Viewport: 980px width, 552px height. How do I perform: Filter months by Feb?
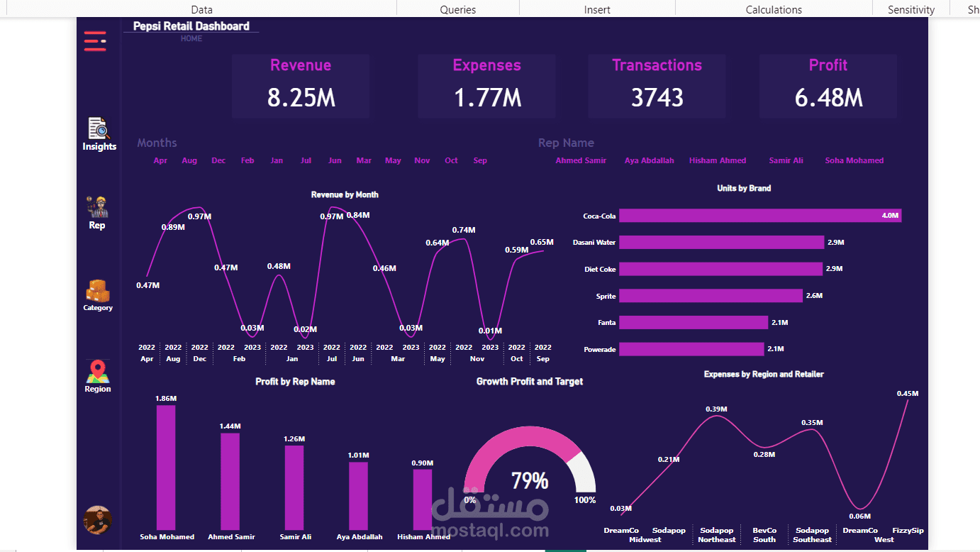[x=247, y=160]
